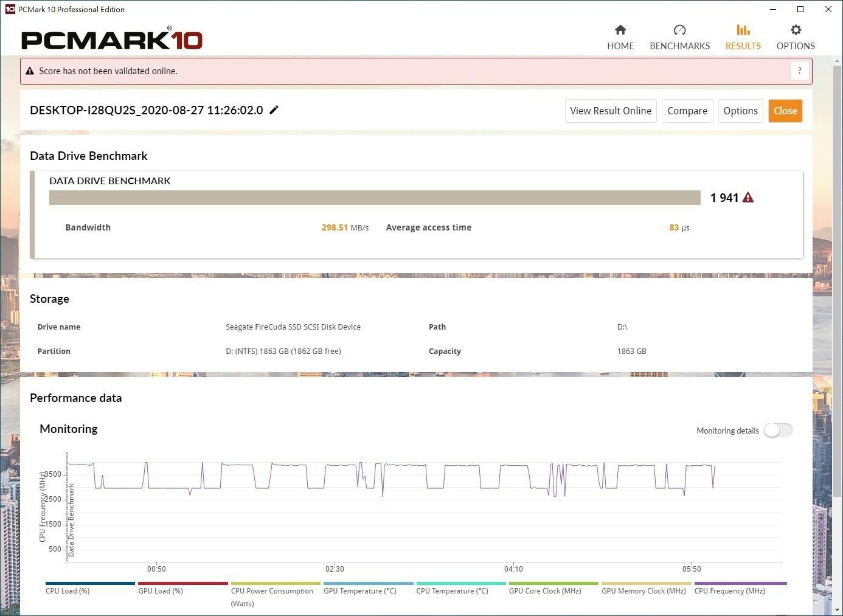843x616 pixels.
Task: Click the red warning triangle beside score
Action: click(x=748, y=198)
